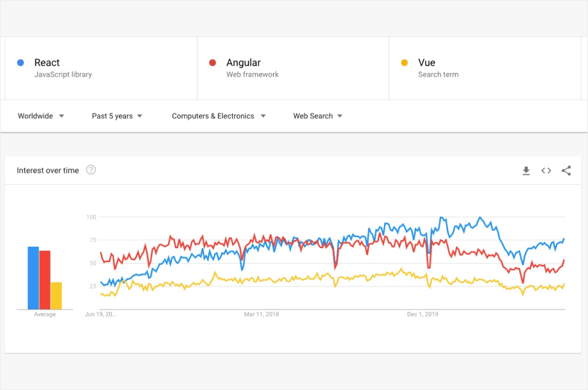Click the 'Mar 11, 2018' axis label
The height and width of the screenshot is (390, 588).
pos(261,315)
